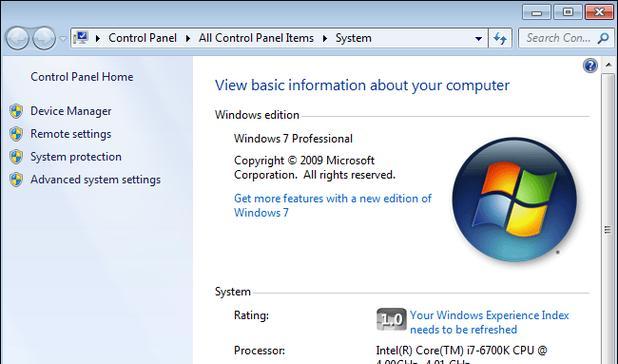Open Get more features with new edition link
This screenshot has height=364, width=618.
(333, 205)
